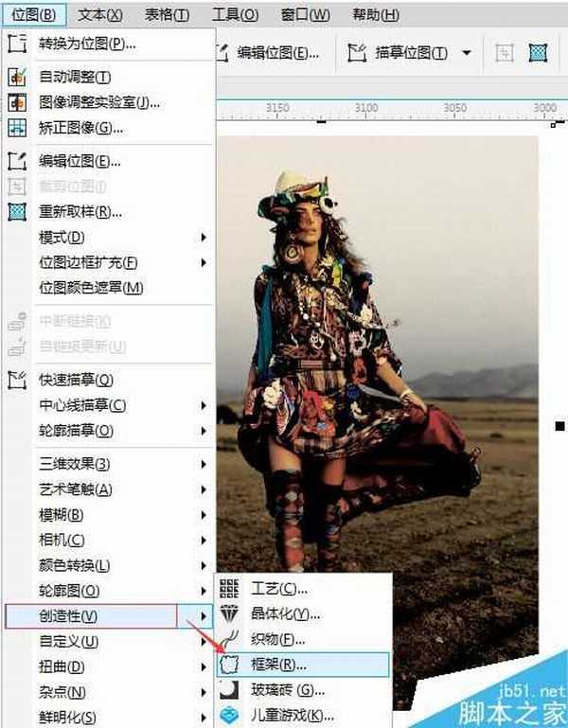
Task: Expand the 轮廓描摹 outline trace submenu arrow
Action: (204, 431)
